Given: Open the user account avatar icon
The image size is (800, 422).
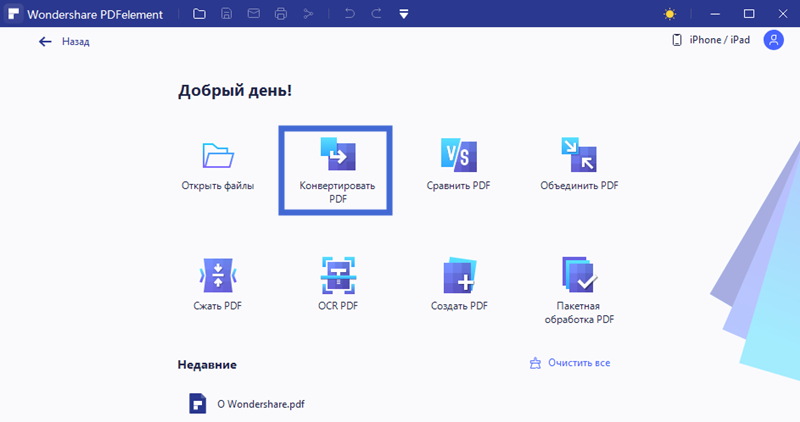Looking at the screenshot, I should 773,40.
